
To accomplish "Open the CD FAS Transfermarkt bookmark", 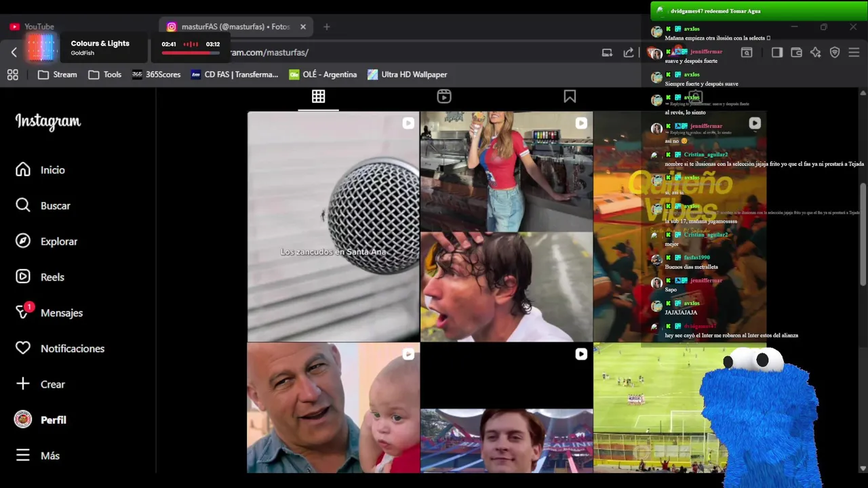I will pos(235,75).
